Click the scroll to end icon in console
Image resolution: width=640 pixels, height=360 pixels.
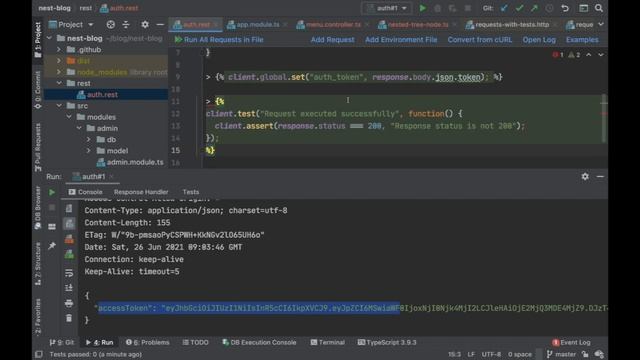(69, 288)
